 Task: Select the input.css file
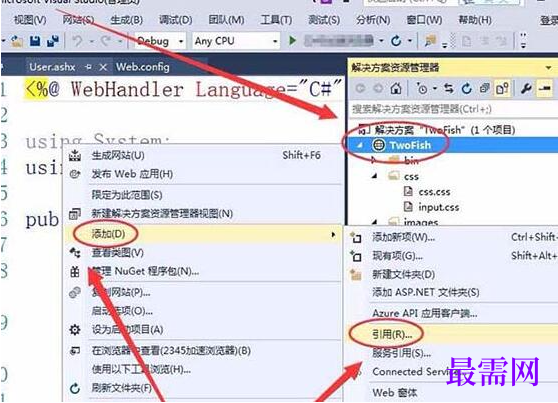[x=438, y=207]
